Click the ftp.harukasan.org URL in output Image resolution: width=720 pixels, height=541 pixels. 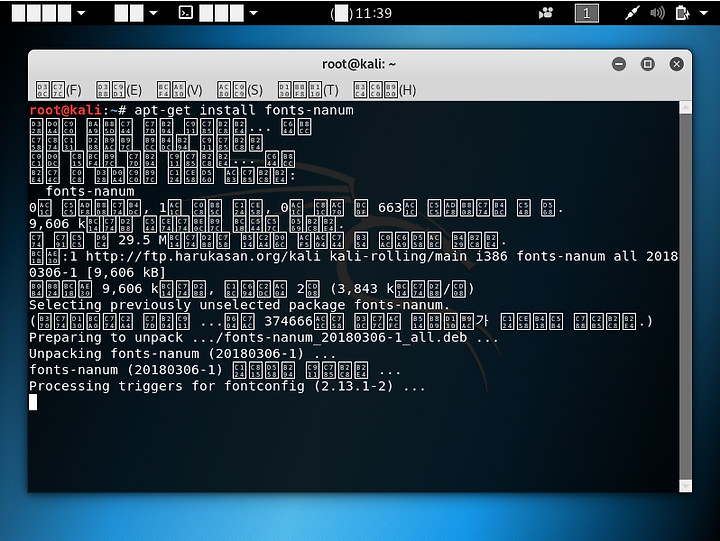203,256
